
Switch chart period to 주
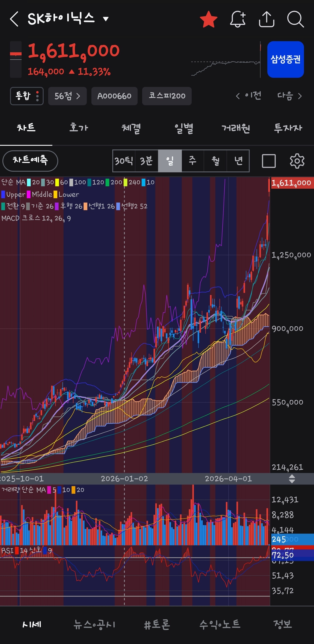tap(192, 161)
